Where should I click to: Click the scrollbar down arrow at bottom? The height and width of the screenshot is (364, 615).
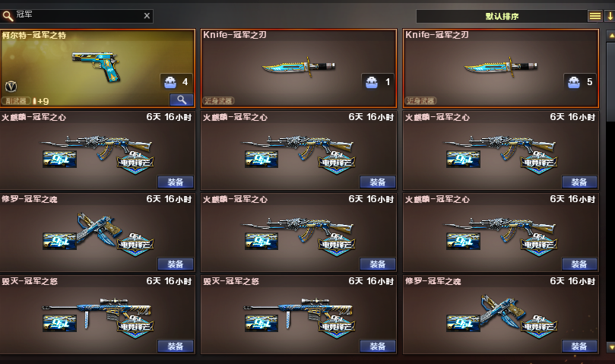click(610, 347)
